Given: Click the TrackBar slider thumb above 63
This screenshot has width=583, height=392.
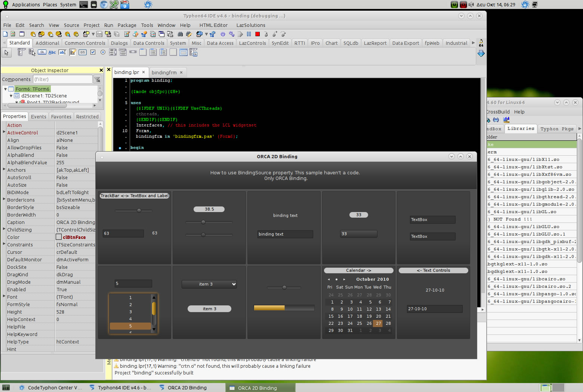Looking at the screenshot, I should [x=139, y=211].
